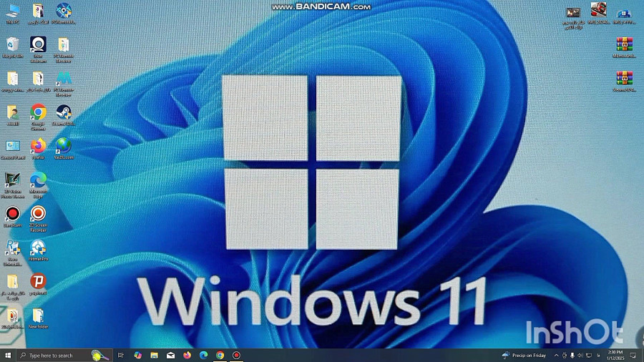
Task: Open the Control Panel desktop icon
Action: point(13,150)
